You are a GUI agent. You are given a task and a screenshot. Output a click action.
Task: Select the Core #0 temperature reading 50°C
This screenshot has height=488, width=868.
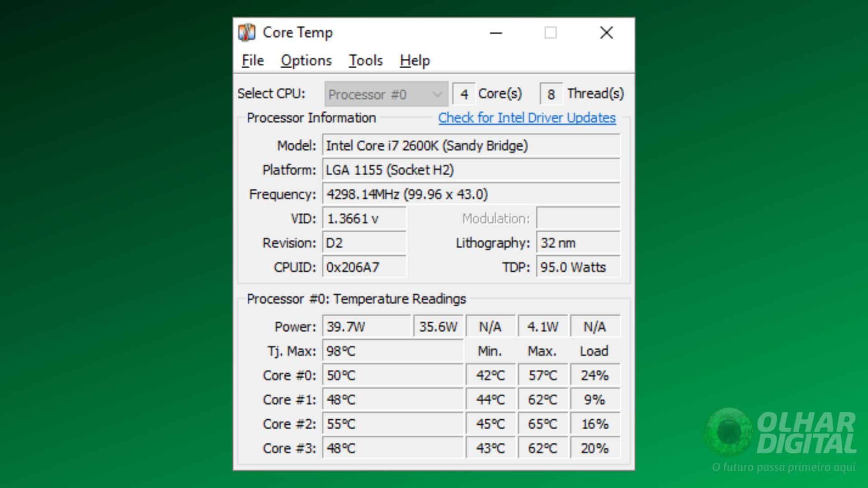392,375
